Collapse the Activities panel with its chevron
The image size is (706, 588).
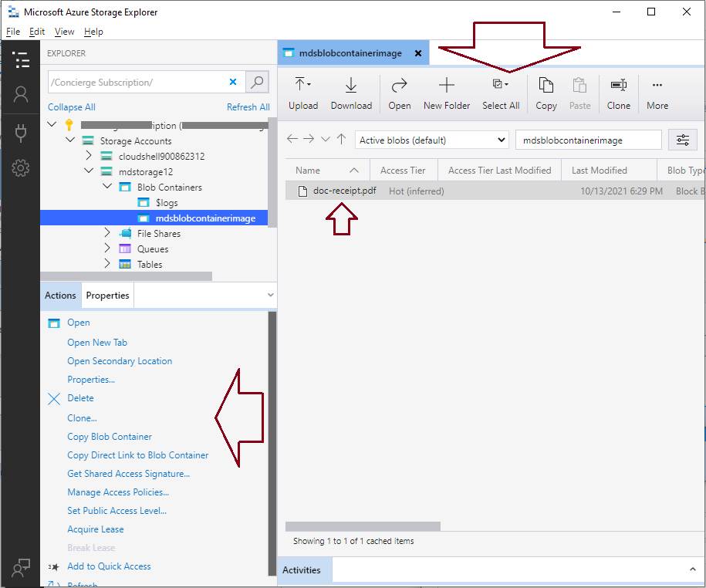pyautogui.click(x=692, y=569)
